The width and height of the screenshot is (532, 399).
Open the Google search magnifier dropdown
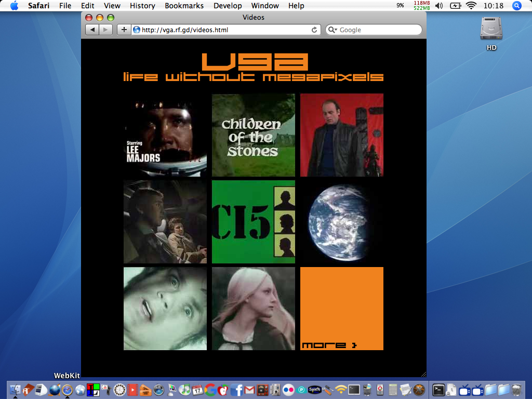[x=332, y=30]
